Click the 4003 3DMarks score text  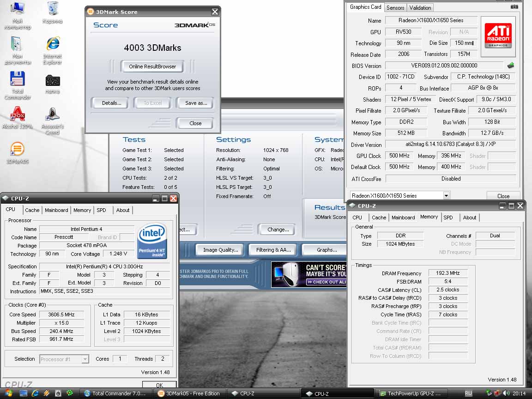(x=152, y=48)
